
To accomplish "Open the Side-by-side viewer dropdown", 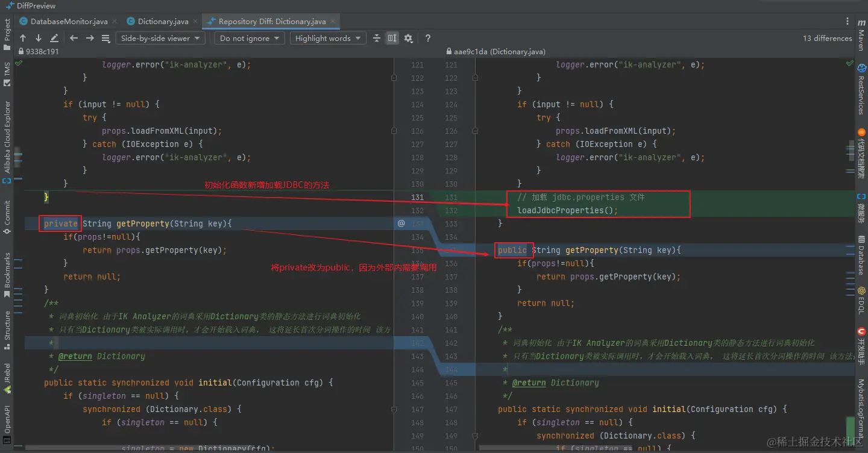I will point(160,38).
